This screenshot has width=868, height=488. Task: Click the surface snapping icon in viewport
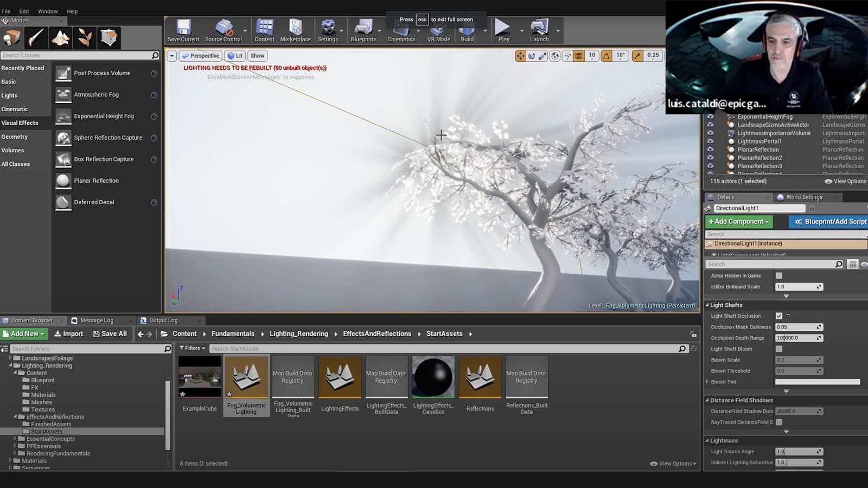(567, 56)
